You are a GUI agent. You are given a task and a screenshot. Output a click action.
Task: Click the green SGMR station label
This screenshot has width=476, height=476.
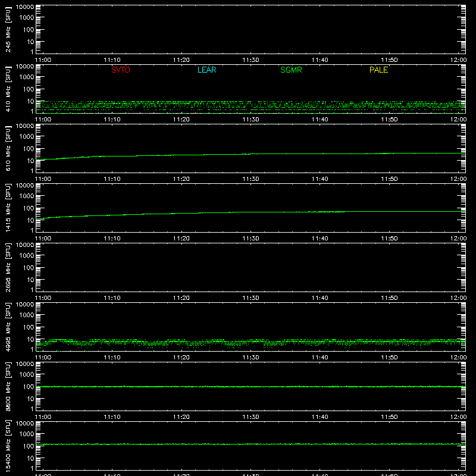(291, 70)
